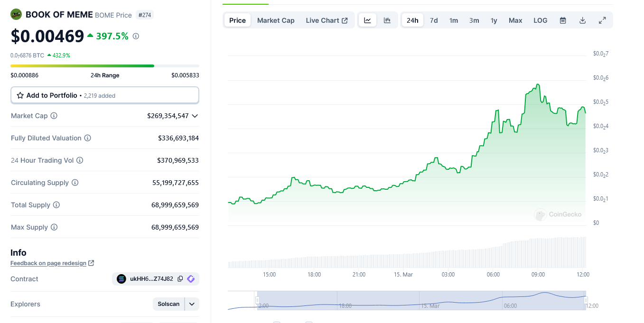Show Max Supply info icon
The height and width of the screenshot is (323, 644).
(54, 227)
